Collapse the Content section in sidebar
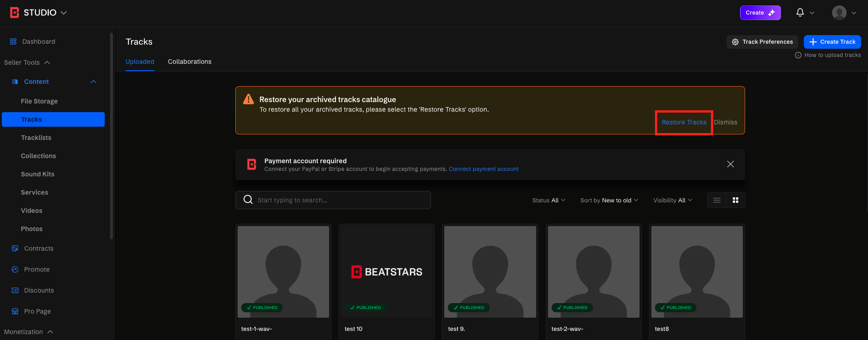Viewport: 868px width, 340px height. coord(93,82)
